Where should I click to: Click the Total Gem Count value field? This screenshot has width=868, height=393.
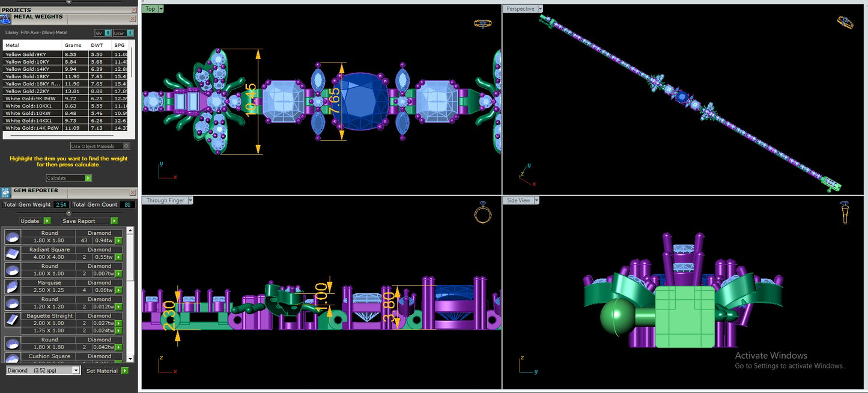coord(127,205)
